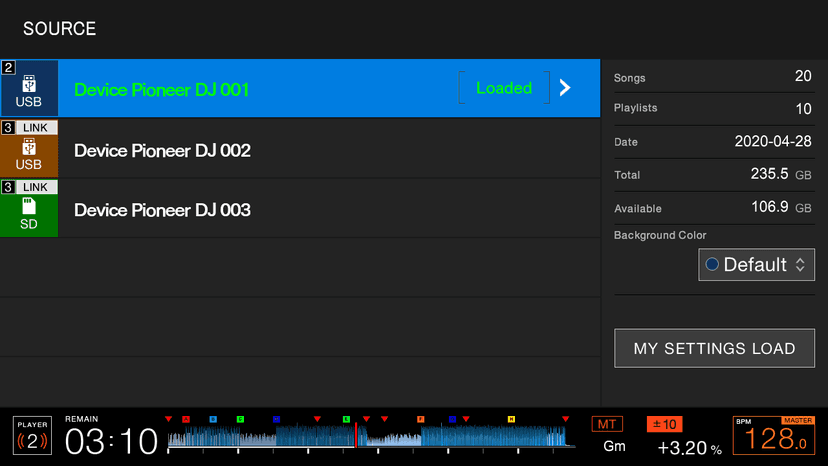Click the first red memory cue triangle
Viewport: 828px width, 466px height.
pyautogui.click(x=168, y=419)
